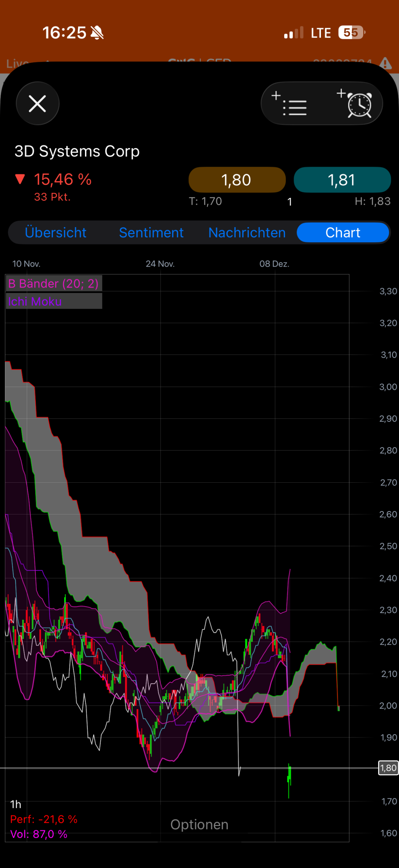Tap the red down arrow beside 15,46 %
Viewport: 399px width, 868px height.
pyautogui.click(x=20, y=179)
